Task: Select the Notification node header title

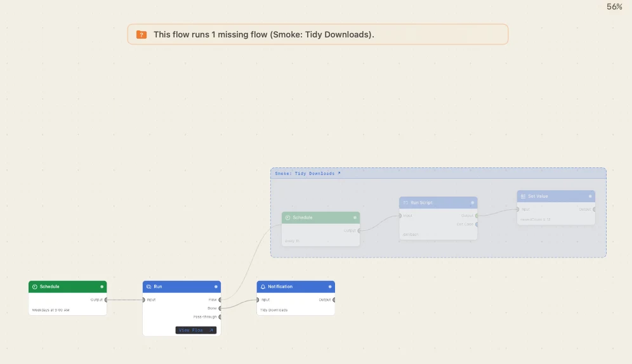Action: (280, 287)
